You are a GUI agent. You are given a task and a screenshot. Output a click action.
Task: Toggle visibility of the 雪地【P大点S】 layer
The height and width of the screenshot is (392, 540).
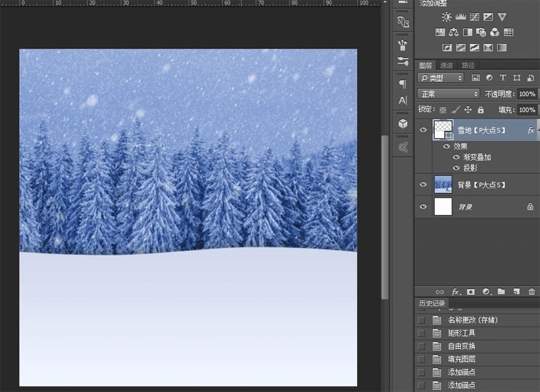click(423, 128)
